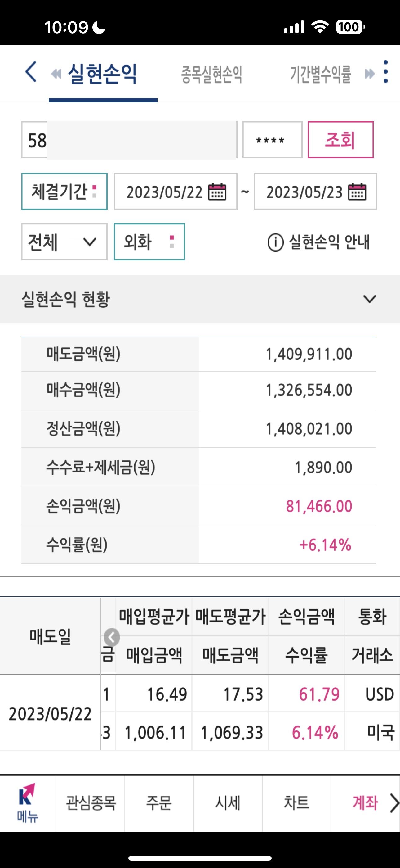This screenshot has width=400, height=868.
Task: Tap the right double-arrow tab scroller
Action: coord(370,74)
